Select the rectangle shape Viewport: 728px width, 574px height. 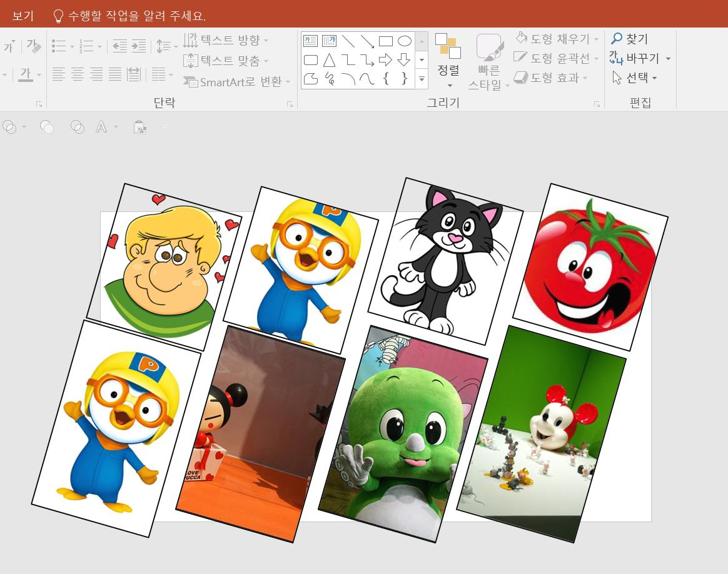pyautogui.click(x=386, y=41)
